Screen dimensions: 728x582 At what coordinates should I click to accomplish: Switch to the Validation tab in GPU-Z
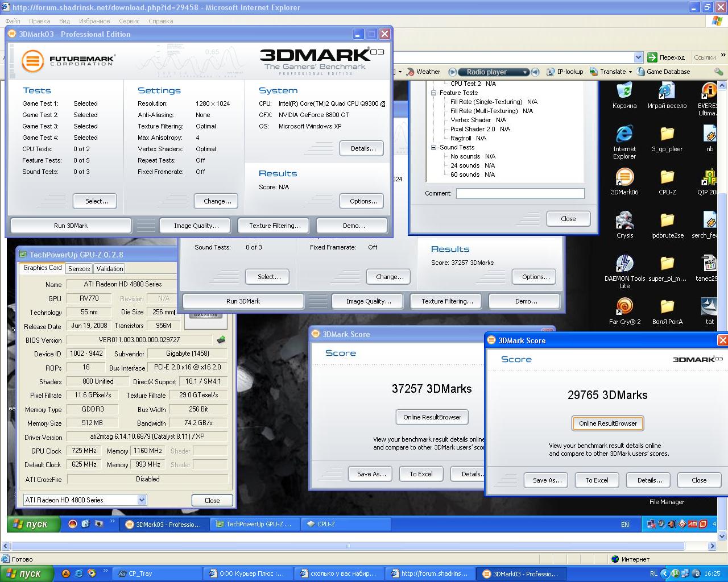tap(110, 269)
